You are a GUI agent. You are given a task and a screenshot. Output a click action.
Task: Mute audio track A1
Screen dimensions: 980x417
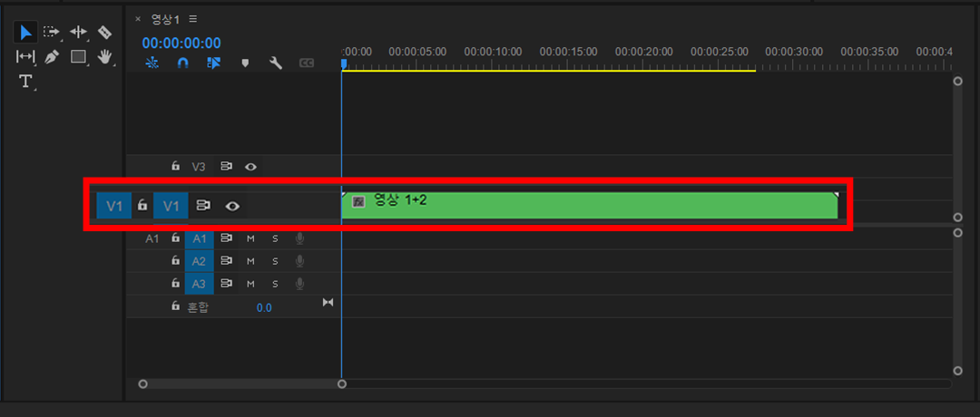pos(251,238)
